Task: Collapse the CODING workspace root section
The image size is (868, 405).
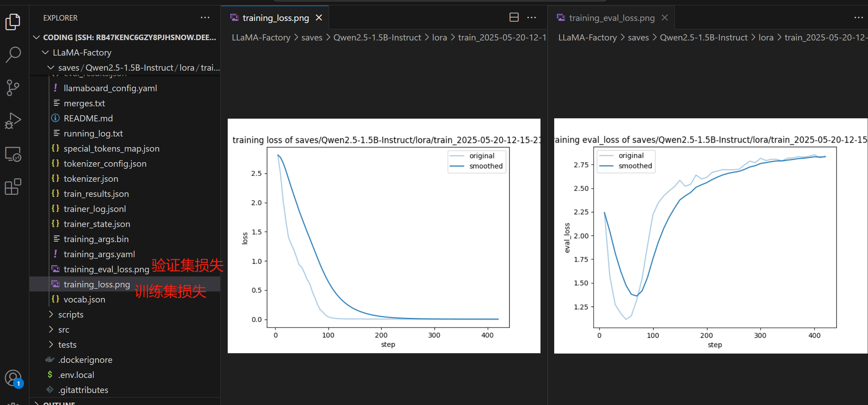Action: [x=36, y=37]
